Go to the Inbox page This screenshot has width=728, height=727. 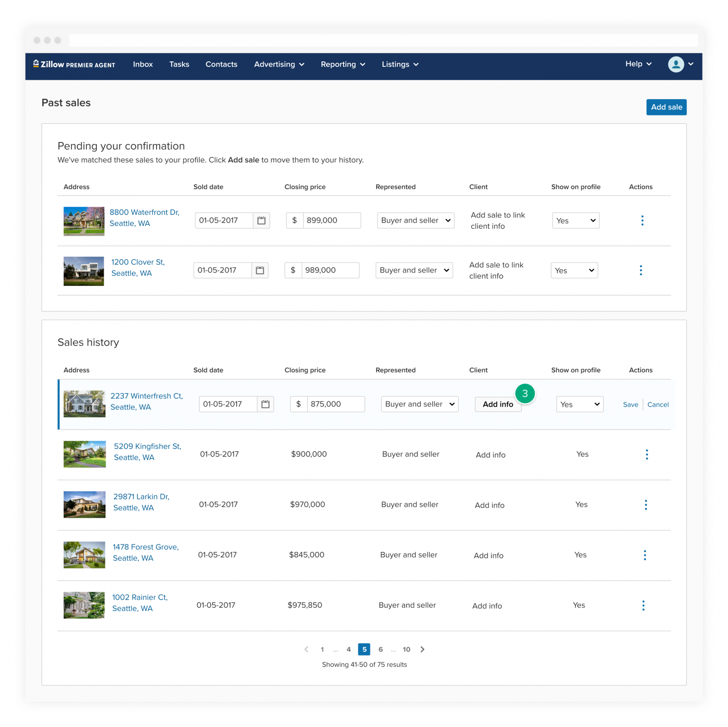[143, 65]
